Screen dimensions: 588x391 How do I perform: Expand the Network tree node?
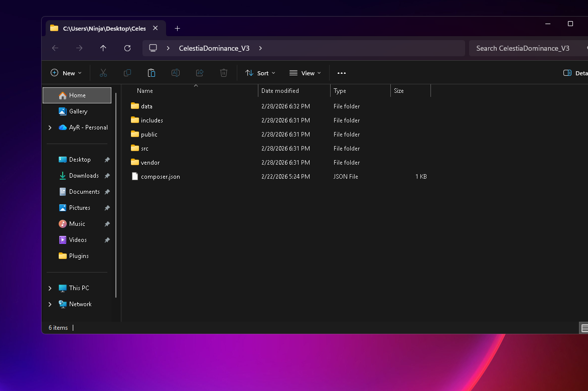pos(50,304)
